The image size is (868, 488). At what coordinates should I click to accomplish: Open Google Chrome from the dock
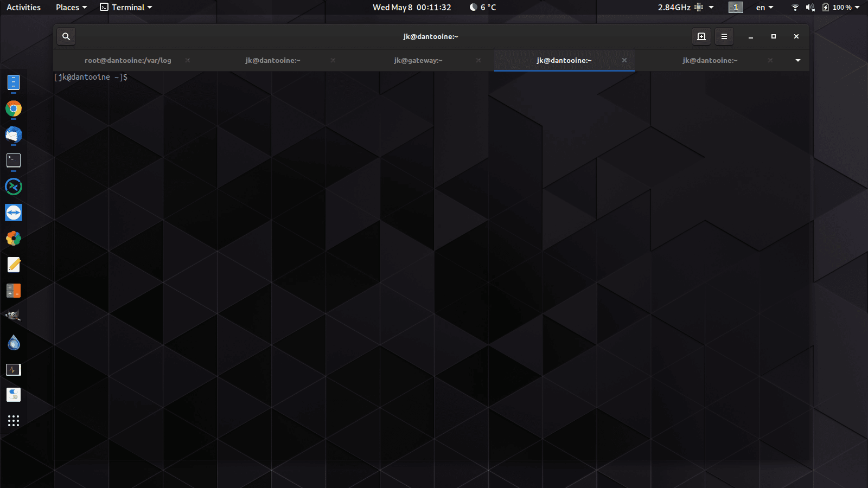point(13,108)
